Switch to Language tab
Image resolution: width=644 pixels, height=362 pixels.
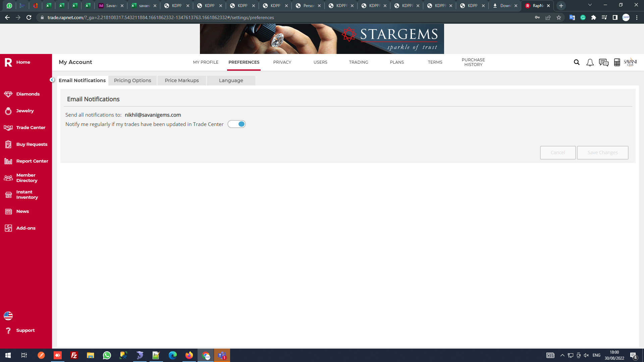click(231, 80)
